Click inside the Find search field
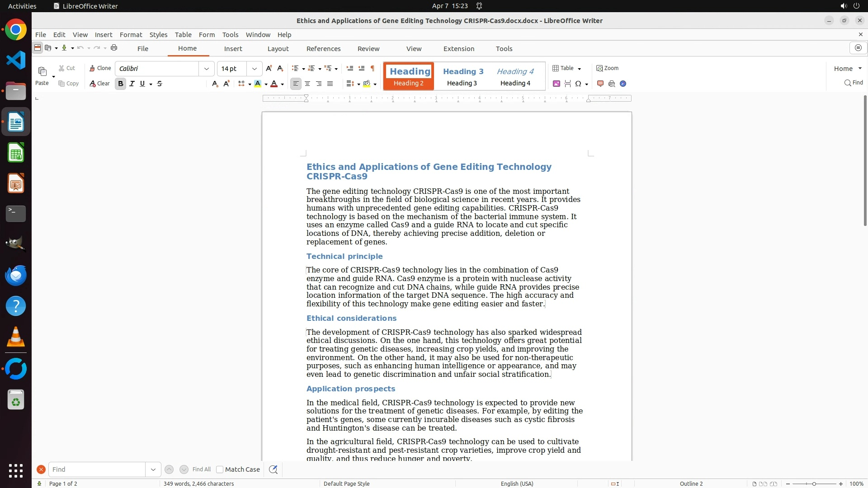The height and width of the screenshot is (488, 868). (97, 469)
